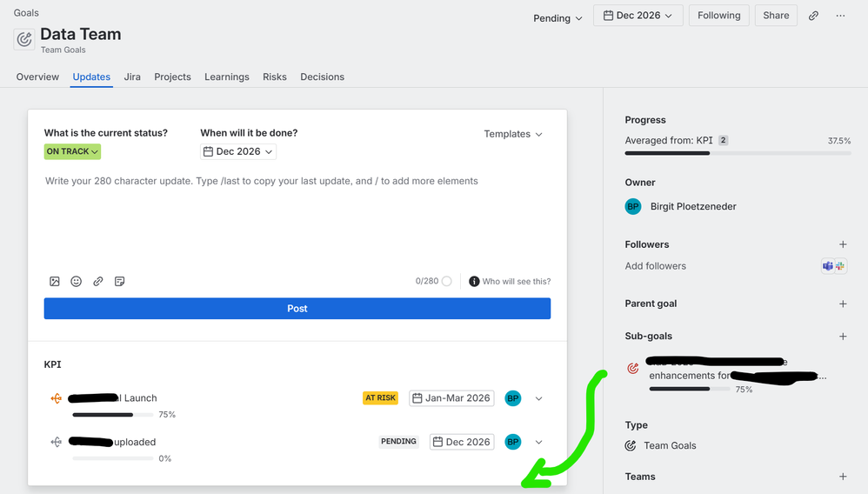Open the header Dec 2026 date dropdown

click(x=638, y=16)
